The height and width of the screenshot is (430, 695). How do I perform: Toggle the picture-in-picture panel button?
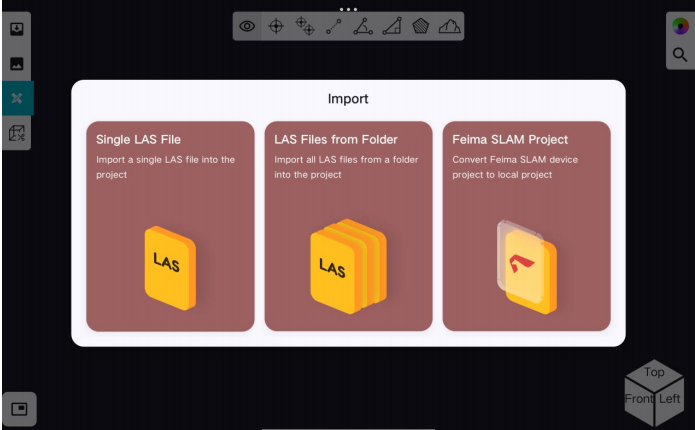[x=18, y=407]
